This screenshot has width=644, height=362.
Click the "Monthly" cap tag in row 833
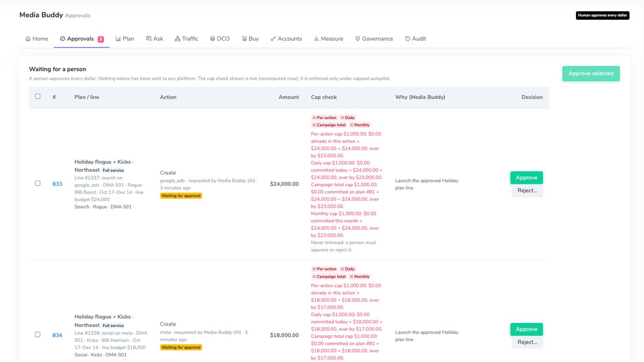(x=359, y=125)
